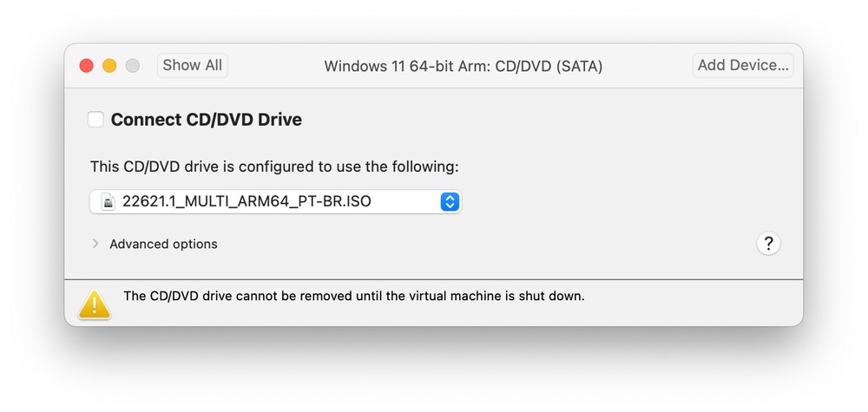Click the yellow warning triangle icon
868x412 pixels.
[x=95, y=304]
